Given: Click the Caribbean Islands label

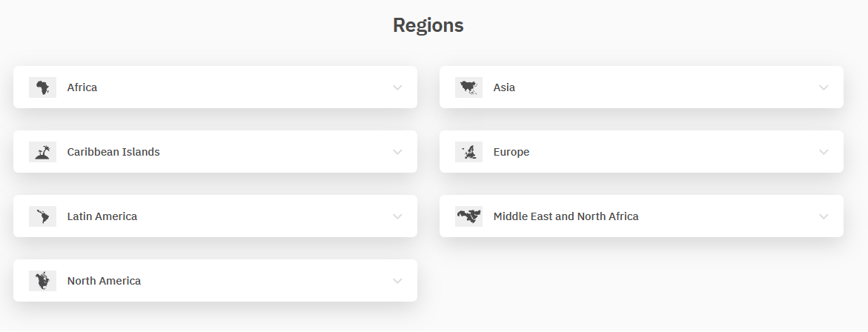Looking at the screenshot, I should (x=113, y=152).
